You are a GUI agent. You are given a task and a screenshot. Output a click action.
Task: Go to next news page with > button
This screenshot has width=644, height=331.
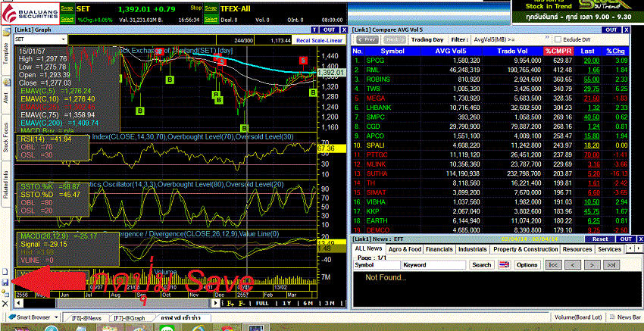coord(592,265)
